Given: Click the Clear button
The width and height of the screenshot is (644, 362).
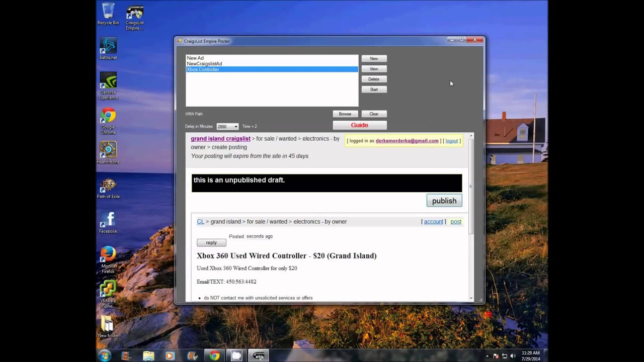Looking at the screenshot, I should [x=374, y=114].
